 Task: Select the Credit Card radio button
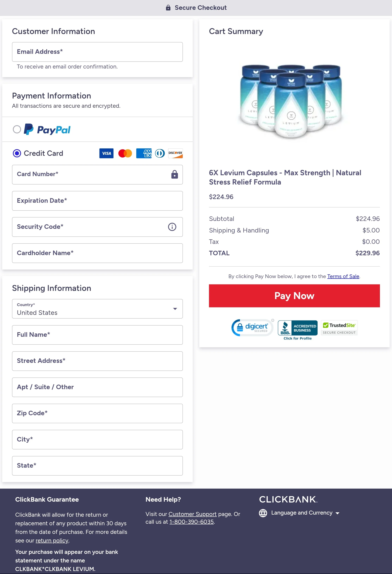[17, 153]
